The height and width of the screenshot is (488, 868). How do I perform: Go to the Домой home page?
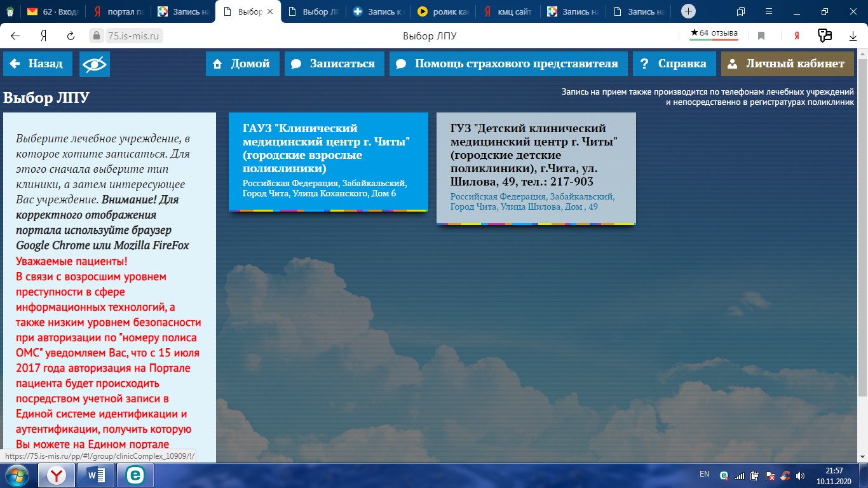coord(242,64)
